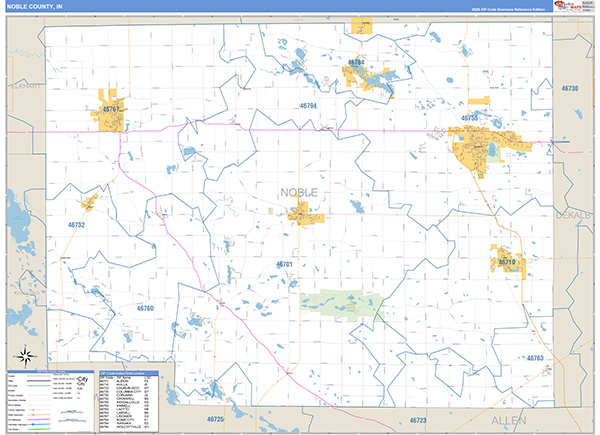
Task: Select ZIP code label 46784
Action: 356,62
